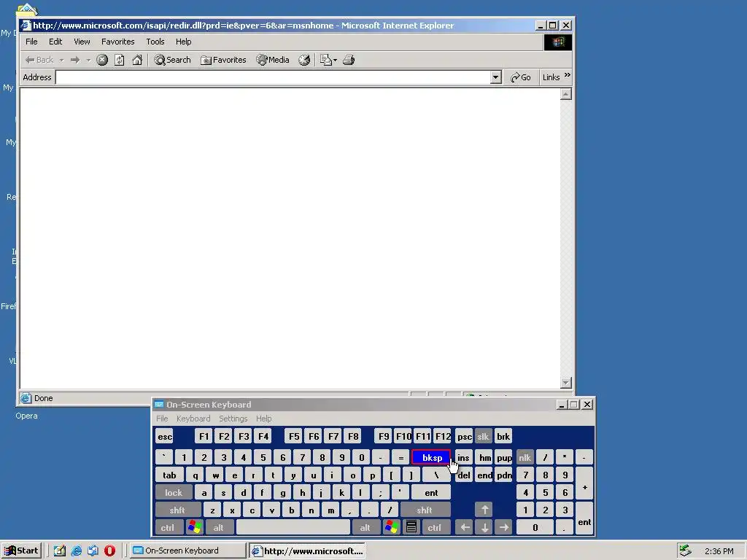The image size is (747, 560).
Task: Click the IE scrollbar up arrow
Action: (x=565, y=94)
